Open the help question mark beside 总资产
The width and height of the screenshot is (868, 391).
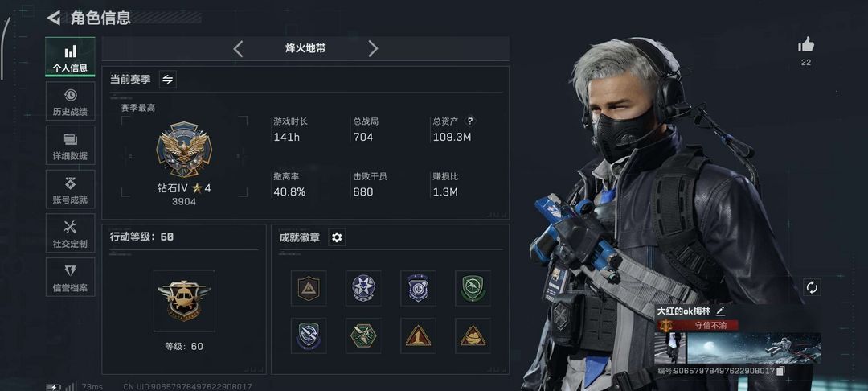pos(470,121)
